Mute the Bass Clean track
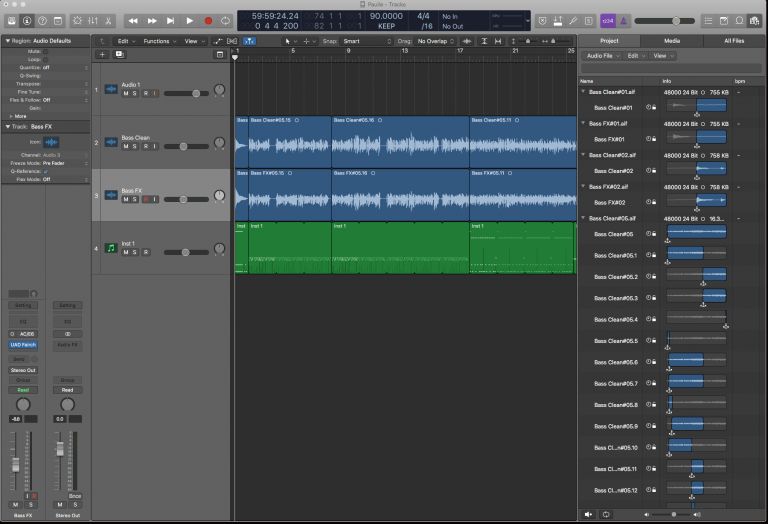768x524 pixels. [x=126, y=146]
